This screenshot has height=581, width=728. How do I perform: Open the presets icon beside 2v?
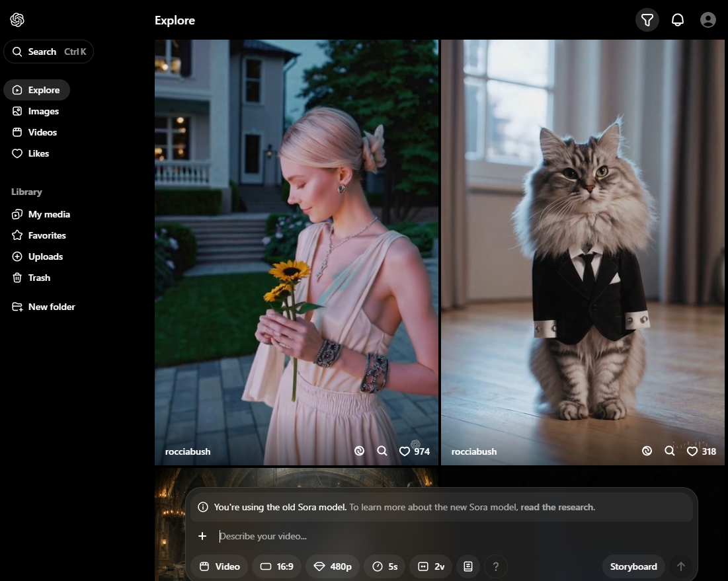click(x=468, y=566)
